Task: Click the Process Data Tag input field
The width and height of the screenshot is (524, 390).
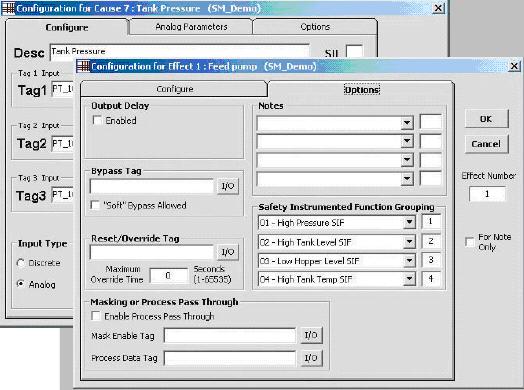Action: (230, 358)
